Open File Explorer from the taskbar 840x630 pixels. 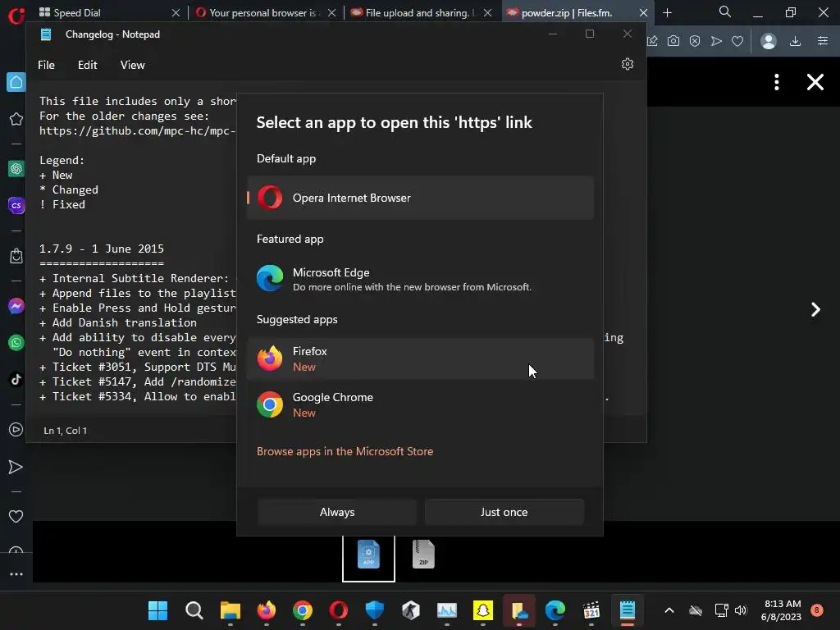[231, 610]
